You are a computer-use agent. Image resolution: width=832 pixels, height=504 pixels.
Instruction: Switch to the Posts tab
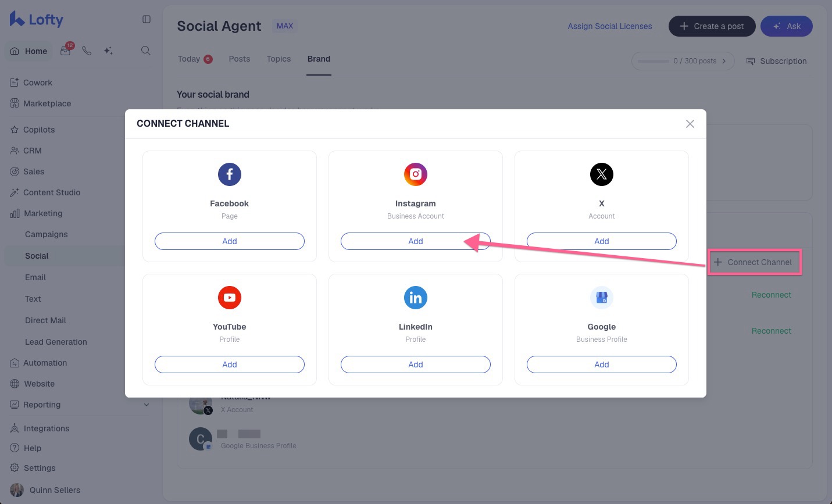click(240, 59)
